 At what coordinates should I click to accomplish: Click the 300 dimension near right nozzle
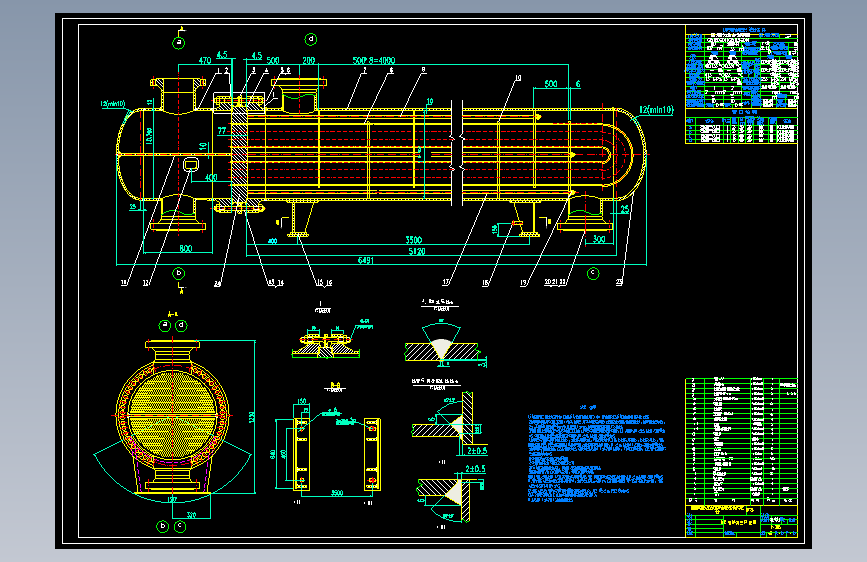pos(599,240)
